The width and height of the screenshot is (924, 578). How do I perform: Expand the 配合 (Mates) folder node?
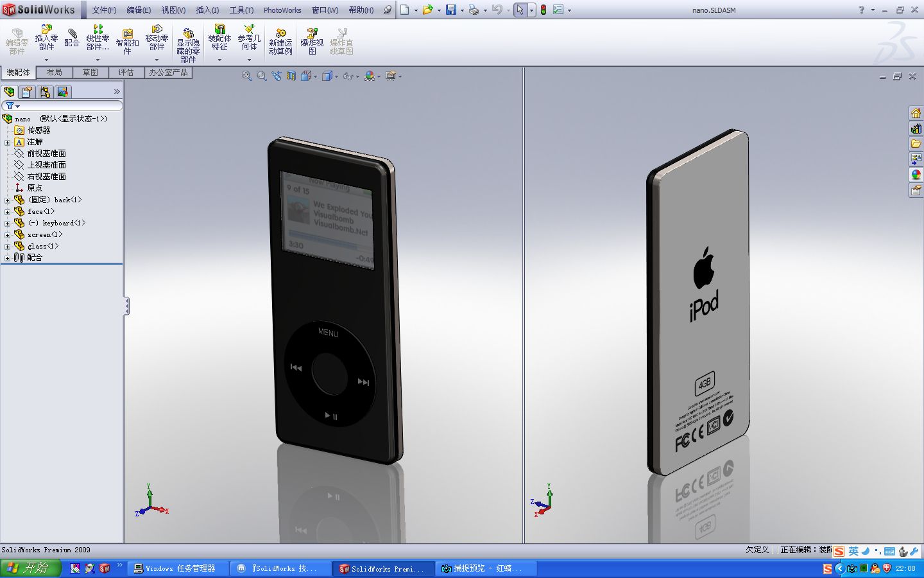(7, 258)
